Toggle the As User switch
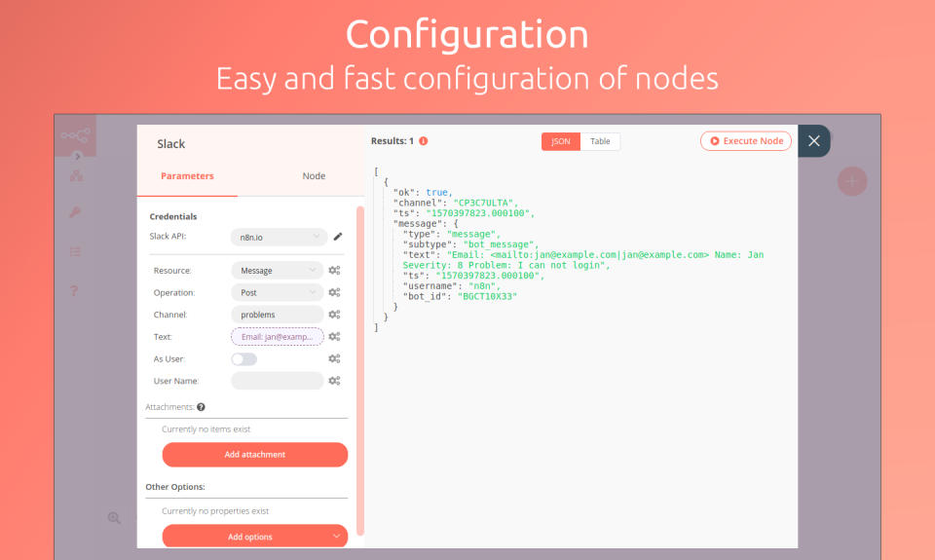 click(x=243, y=359)
